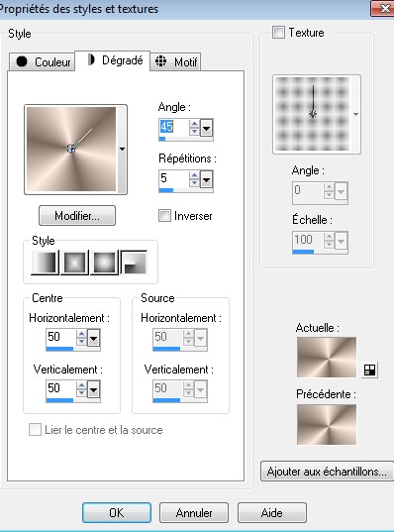Click Centre Horizontalement stepper arrows
The image size is (394, 532).
[x=81, y=337]
